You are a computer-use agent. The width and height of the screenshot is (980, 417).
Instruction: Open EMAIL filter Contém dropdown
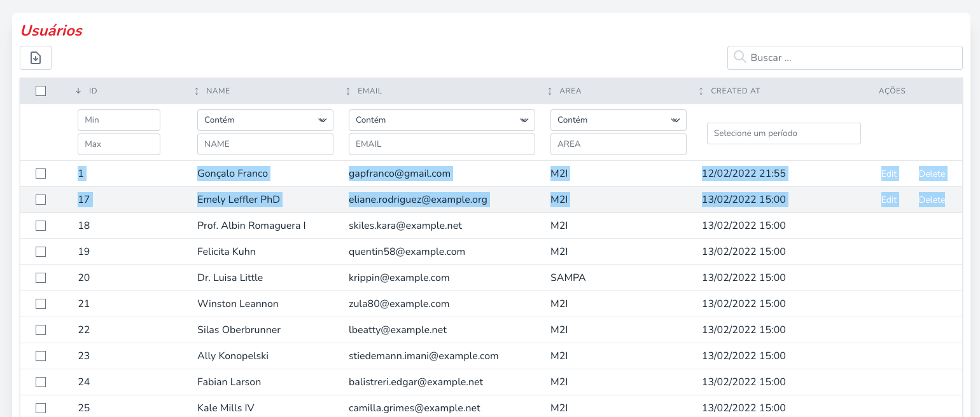[x=442, y=120]
